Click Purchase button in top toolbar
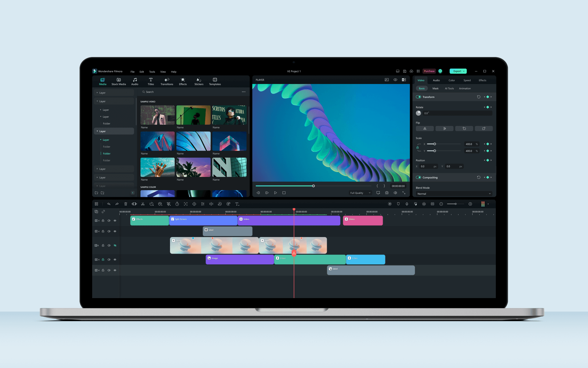 (x=429, y=71)
